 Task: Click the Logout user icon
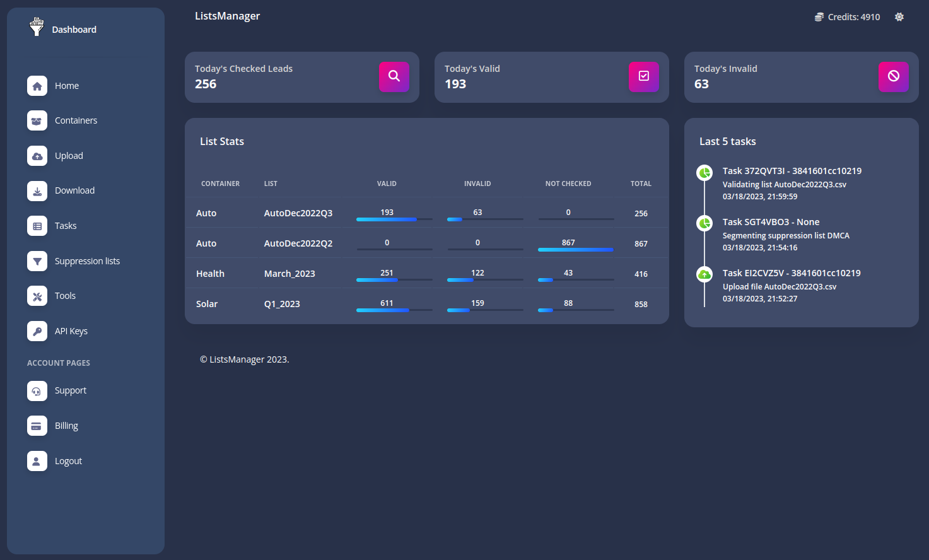tap(37, 461)
